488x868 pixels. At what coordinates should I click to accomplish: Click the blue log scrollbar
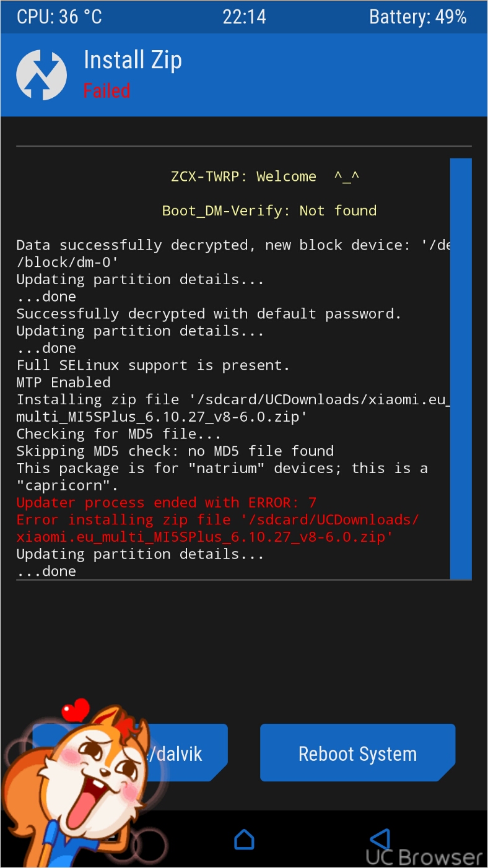461,368
